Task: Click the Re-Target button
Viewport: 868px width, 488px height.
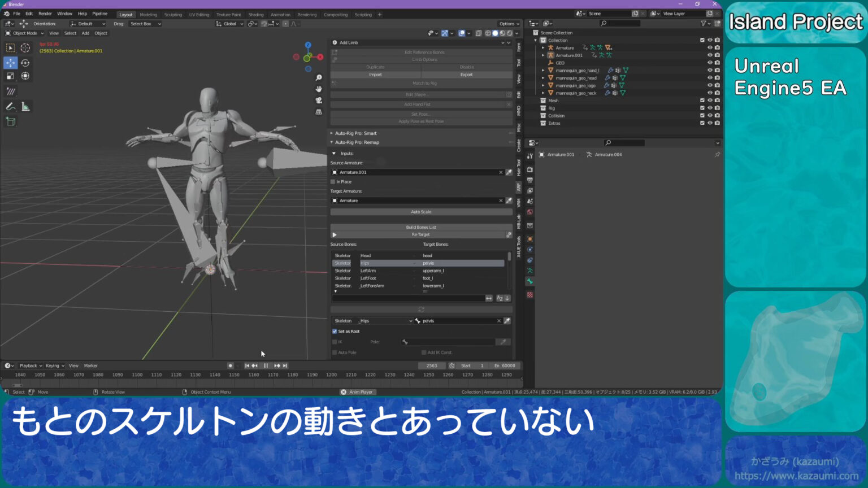Action: tap(422, 234)
